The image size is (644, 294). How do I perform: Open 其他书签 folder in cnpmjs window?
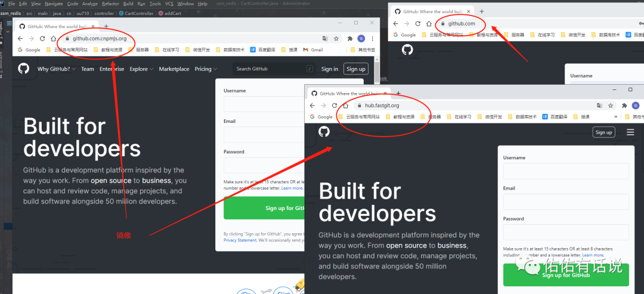click(x=363, y=49)
